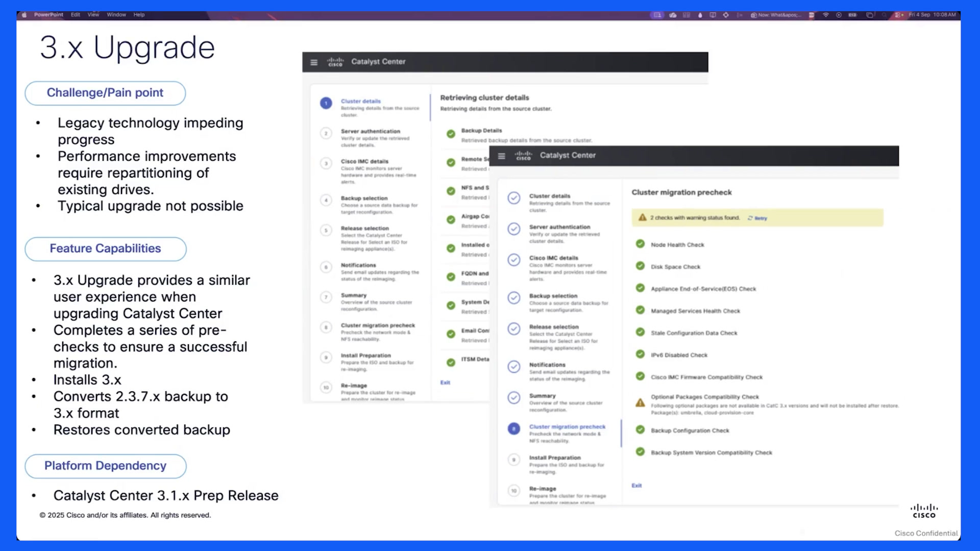Click green check beside Node Health Check
Viewport: 980px width, 551px height.
click(640, 244)
